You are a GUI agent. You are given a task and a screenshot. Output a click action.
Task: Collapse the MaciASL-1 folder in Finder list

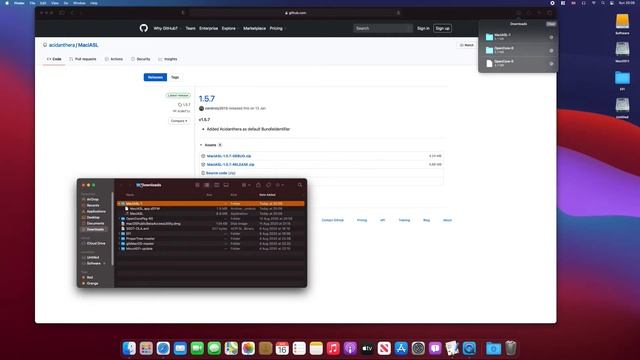coord(119,203)
